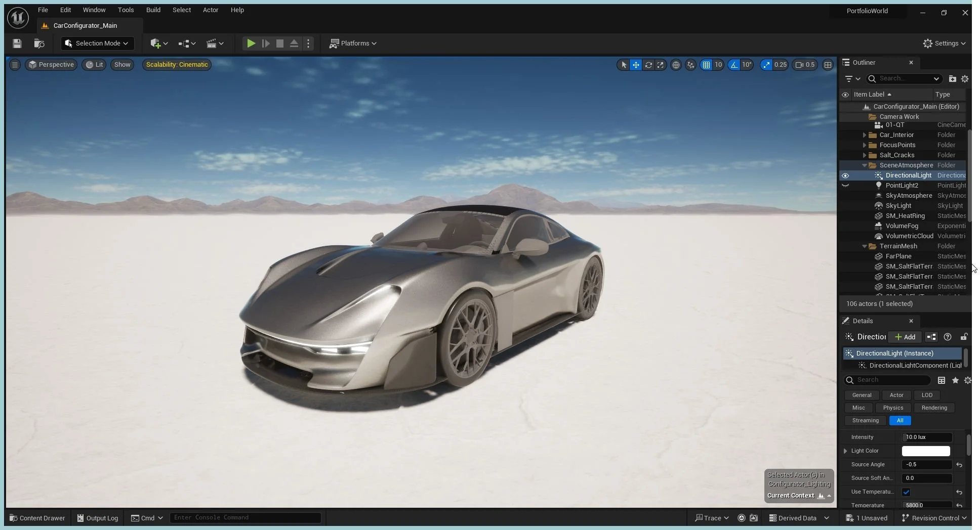980x530 pixels.
Task: Click the Scalability: Cinematic warning button
Action: pos(177,65)
